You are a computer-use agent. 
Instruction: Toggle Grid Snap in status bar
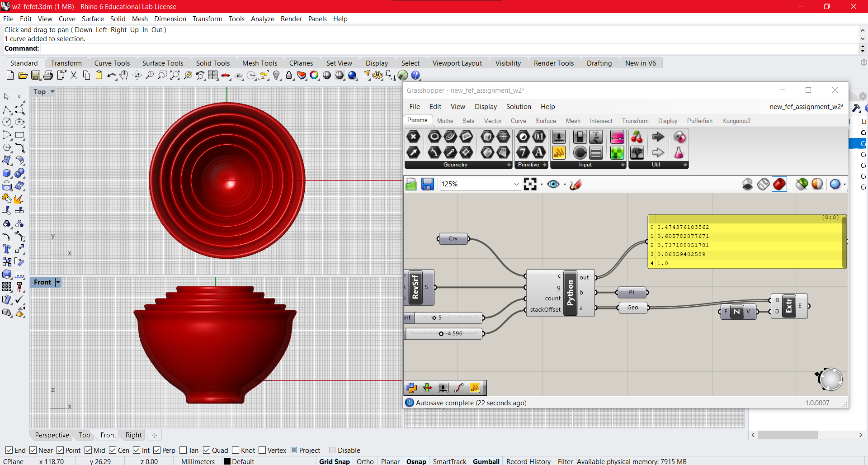(x=334, y=461)
